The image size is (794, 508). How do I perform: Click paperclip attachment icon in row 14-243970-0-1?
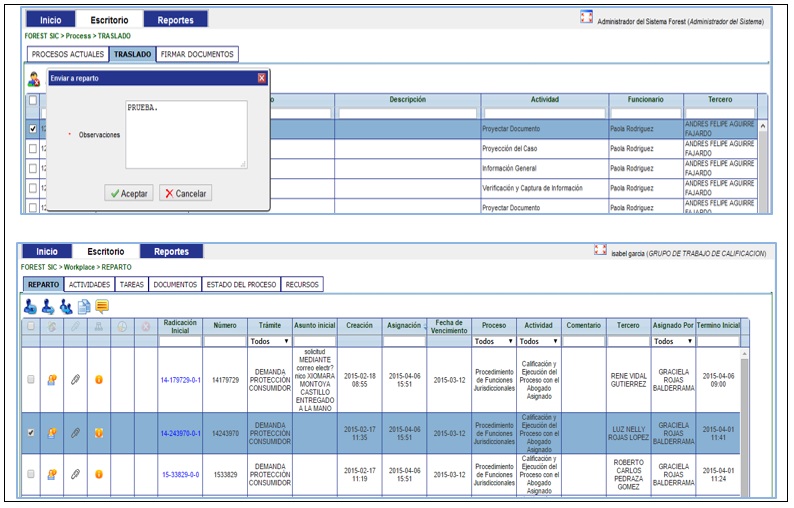(75, 433)
